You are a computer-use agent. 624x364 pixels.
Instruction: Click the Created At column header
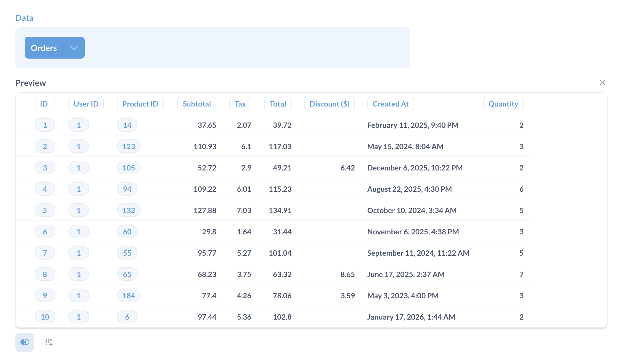(x=391, y=104)
